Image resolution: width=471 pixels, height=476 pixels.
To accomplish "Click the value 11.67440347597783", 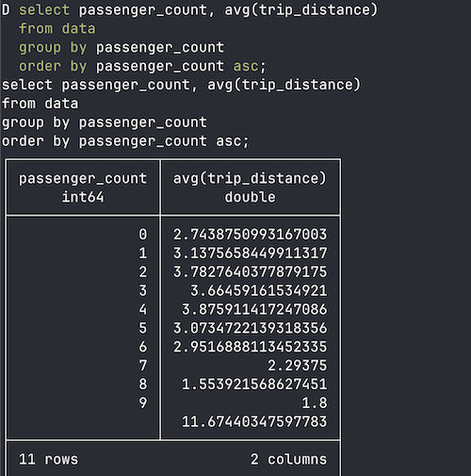I will [x=254, y=421].
